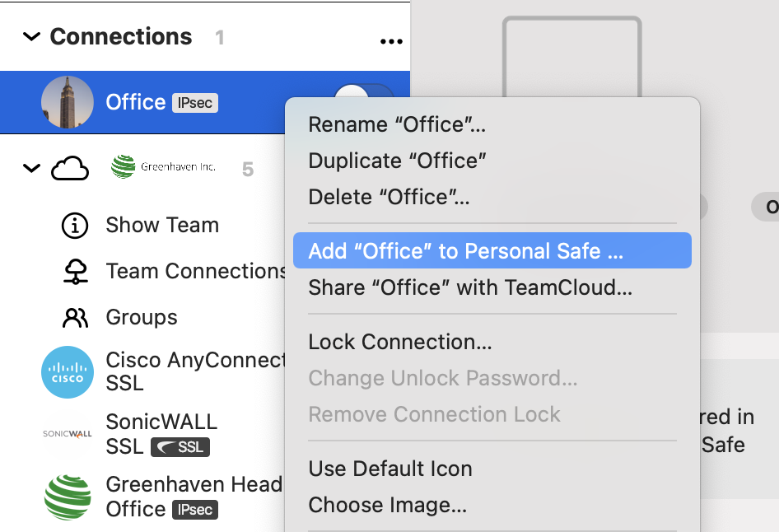Click the Team Connections cloud-network icon

76,272
